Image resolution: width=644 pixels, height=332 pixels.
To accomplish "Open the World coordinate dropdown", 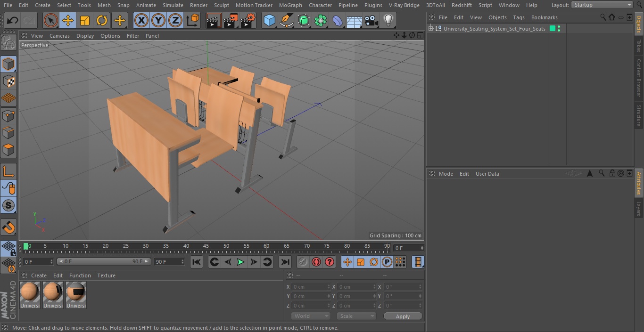I will coord(311,316).
